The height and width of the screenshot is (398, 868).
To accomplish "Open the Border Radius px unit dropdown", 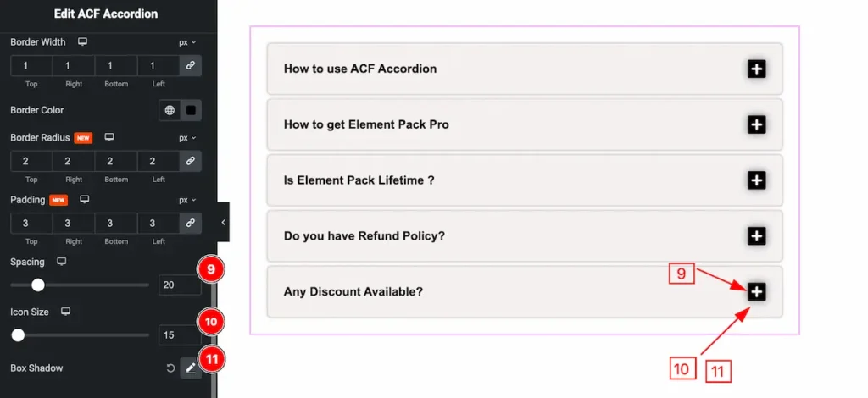I will (x=186, y=137).
